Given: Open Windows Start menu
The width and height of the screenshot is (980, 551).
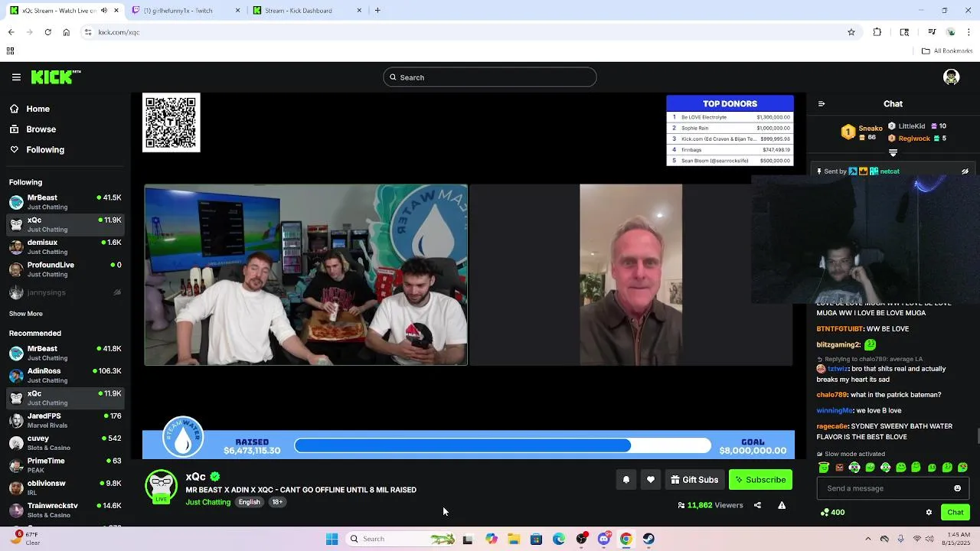Looking at the screenshot, I should point(332,539).
